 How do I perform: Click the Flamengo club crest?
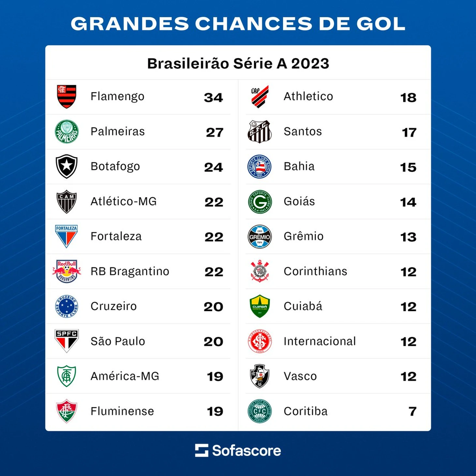pos(67,97)
